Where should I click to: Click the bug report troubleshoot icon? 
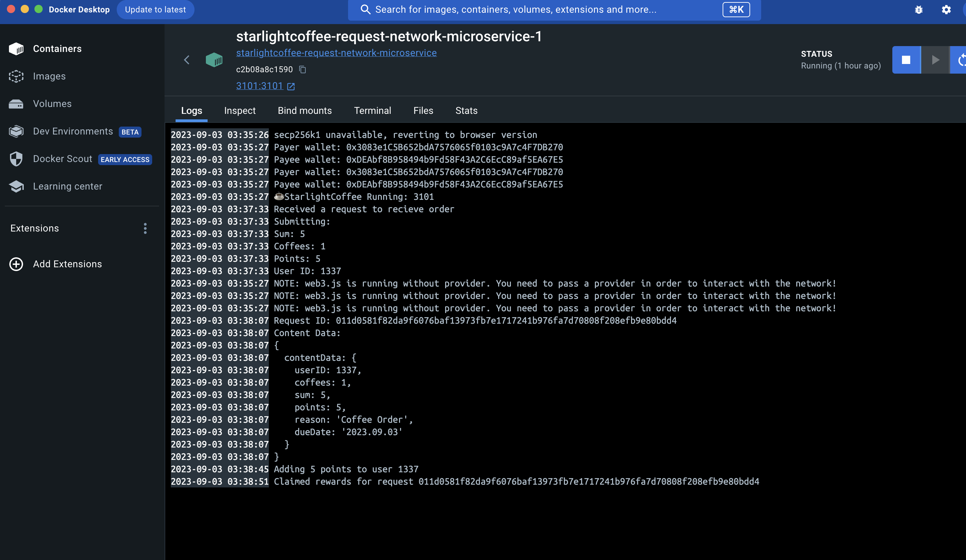(919, 10)
